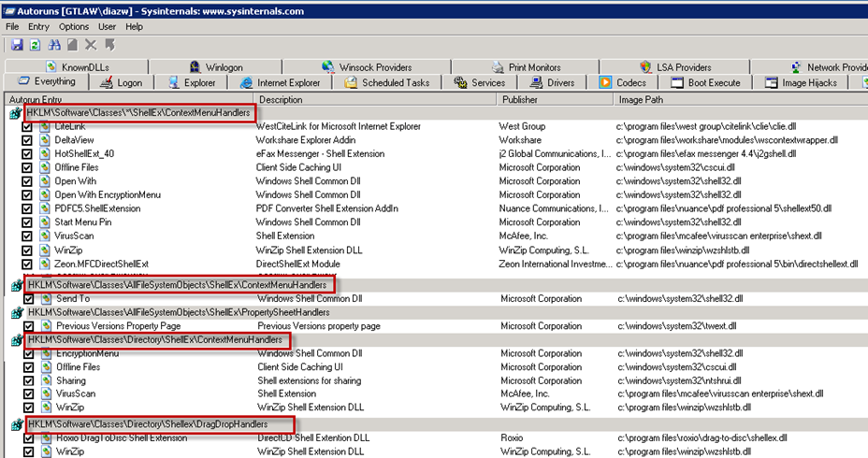
Task: Click the Find binoculars icon
Action: click(x=53, y=45)
